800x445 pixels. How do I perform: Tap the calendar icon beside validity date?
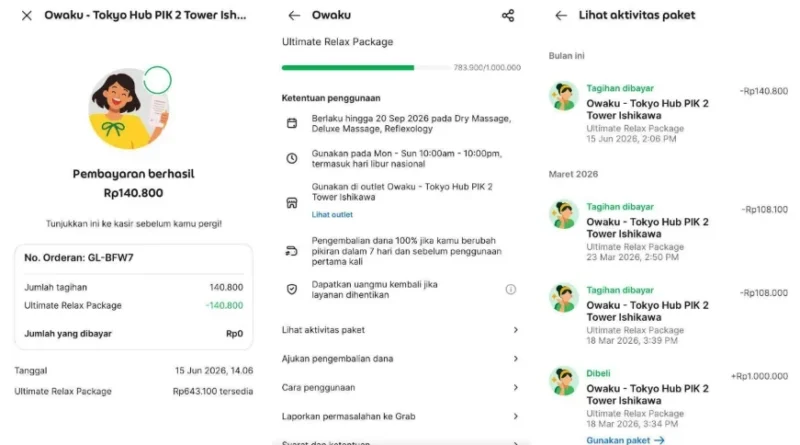[292, 123]
